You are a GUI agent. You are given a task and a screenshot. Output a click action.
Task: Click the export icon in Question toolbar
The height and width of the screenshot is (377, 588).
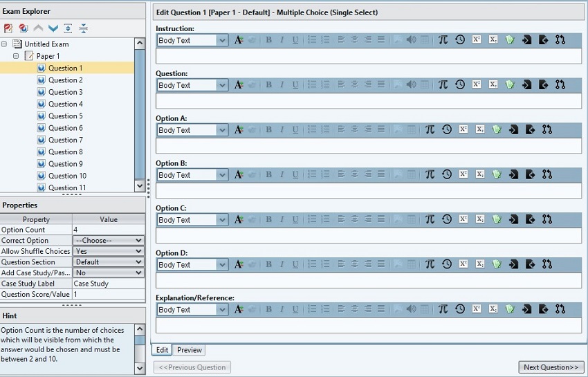pos(543,84)
